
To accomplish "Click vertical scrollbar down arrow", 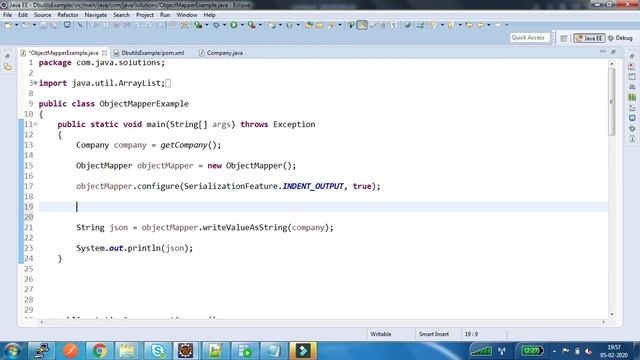I will pyautogui.click(x=611, y=314).
